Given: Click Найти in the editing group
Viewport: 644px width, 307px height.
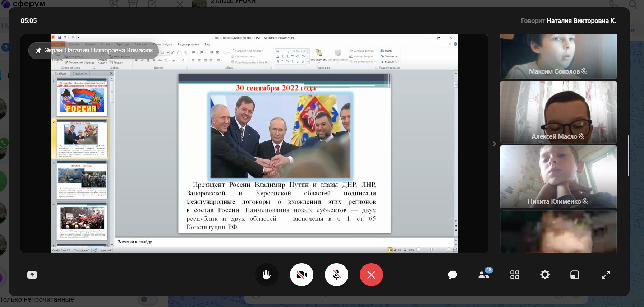Looking at the screenshot, I should coord(387,51).
